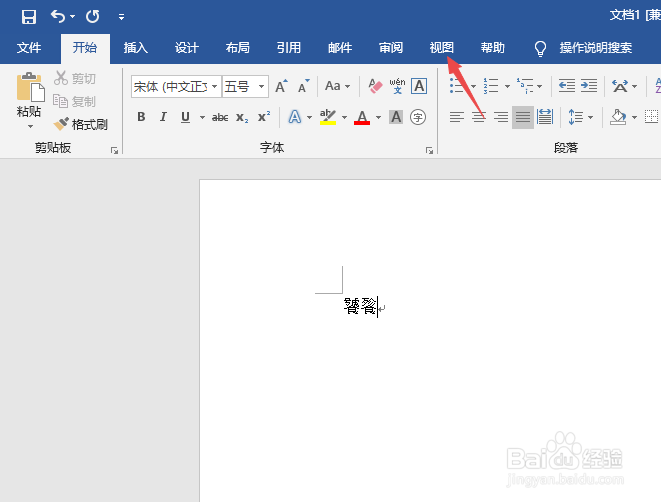Align text to the left
661x502 pixels.
tap(457, 117)
